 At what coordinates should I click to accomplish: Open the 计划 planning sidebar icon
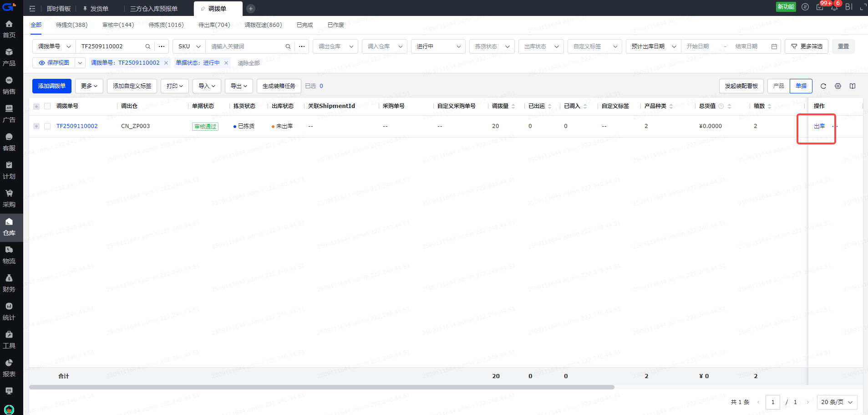9,170
